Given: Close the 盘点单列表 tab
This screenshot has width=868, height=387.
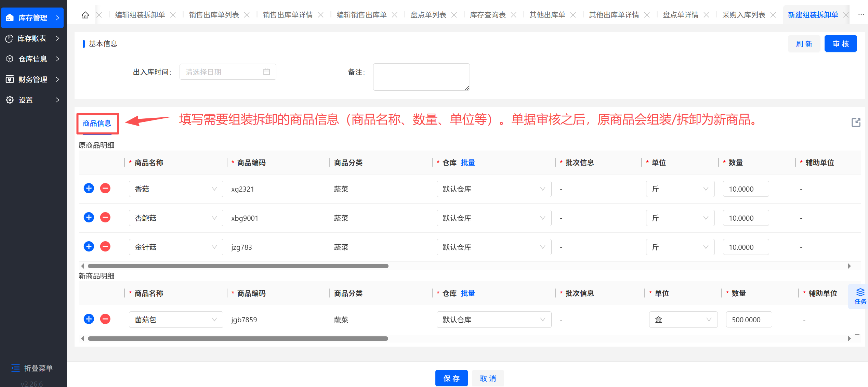Looking at the screenshot, I should click(x=454, y=15).
